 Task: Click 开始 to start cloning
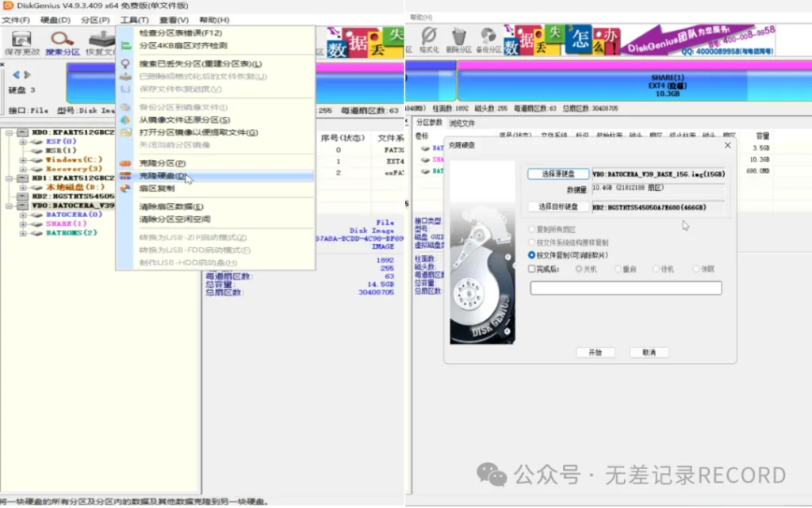(595, 353)
